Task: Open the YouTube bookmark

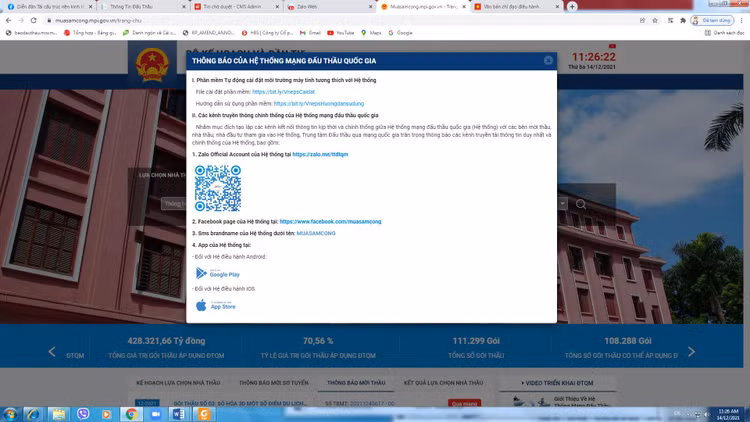Action: 341,33
